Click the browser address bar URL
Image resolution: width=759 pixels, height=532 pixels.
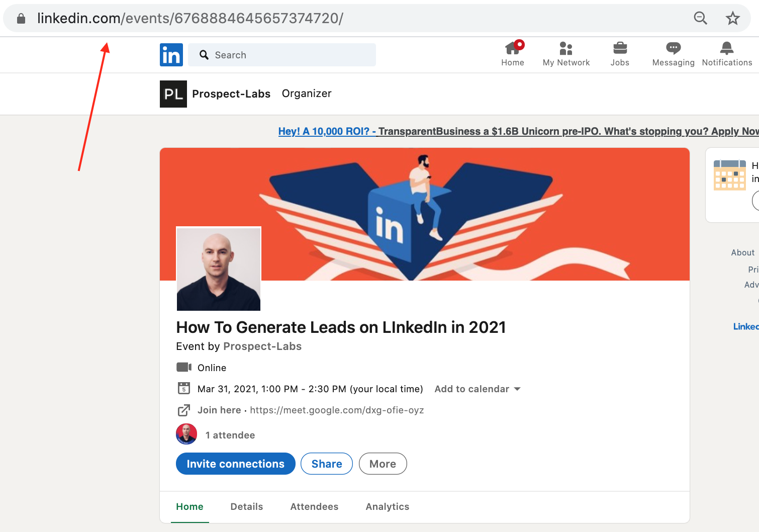click(191, 19)
